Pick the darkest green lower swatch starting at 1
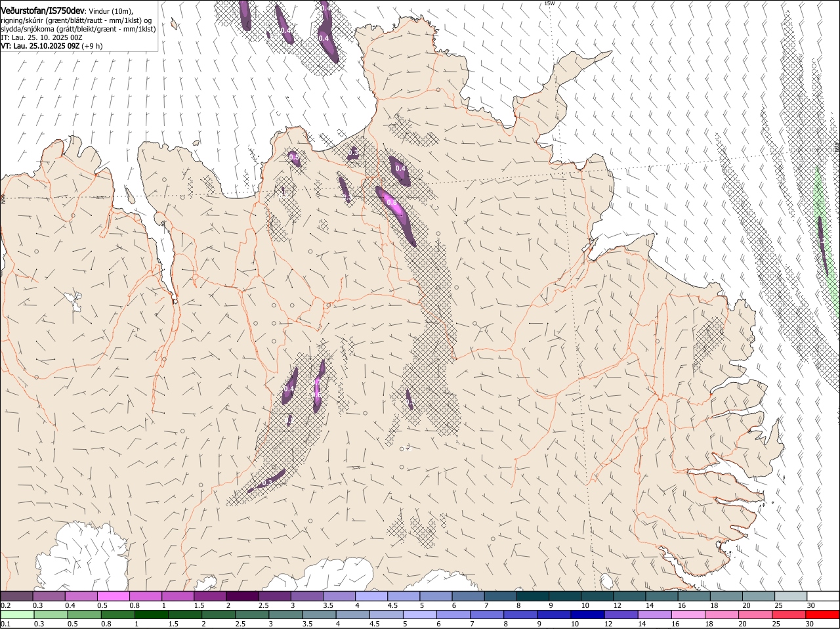Image resolution: width=840 pixels, height=629 pixels. pos(151,615)
